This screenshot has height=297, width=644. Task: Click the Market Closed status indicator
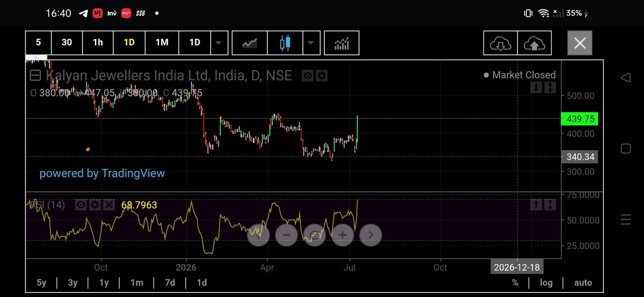[519, 75]
